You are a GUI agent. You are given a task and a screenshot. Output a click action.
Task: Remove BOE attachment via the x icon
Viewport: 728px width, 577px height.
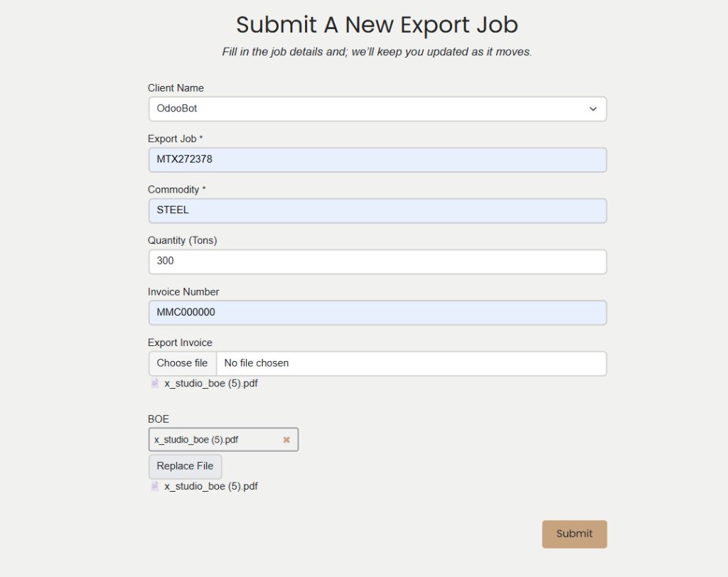click(287, 439)
